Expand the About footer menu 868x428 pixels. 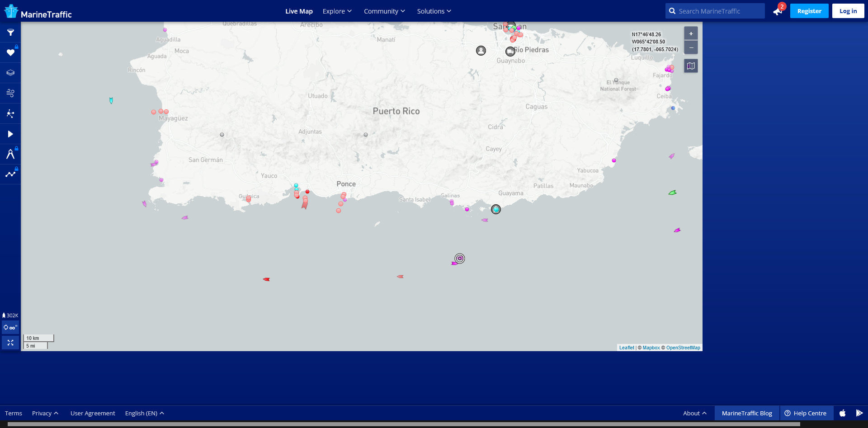pos(695,413)
